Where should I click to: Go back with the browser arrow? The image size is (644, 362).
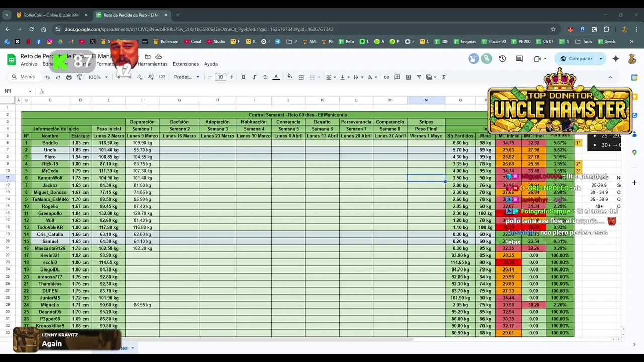coord(7,29)
